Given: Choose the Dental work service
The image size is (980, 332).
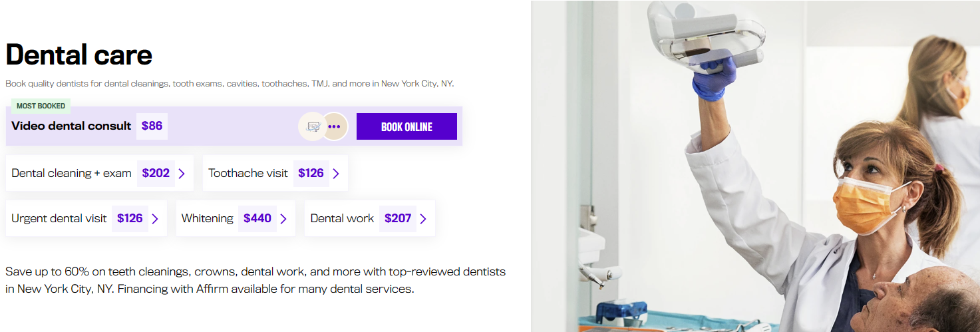Looking at the screenshot, I should (342, 219).
